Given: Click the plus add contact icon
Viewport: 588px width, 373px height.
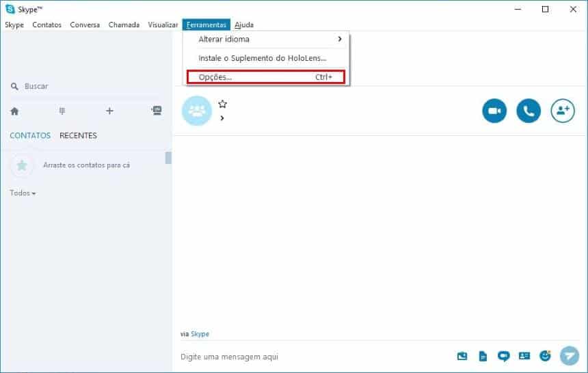Looking at the screenshot, I should (x=109, y=111).
